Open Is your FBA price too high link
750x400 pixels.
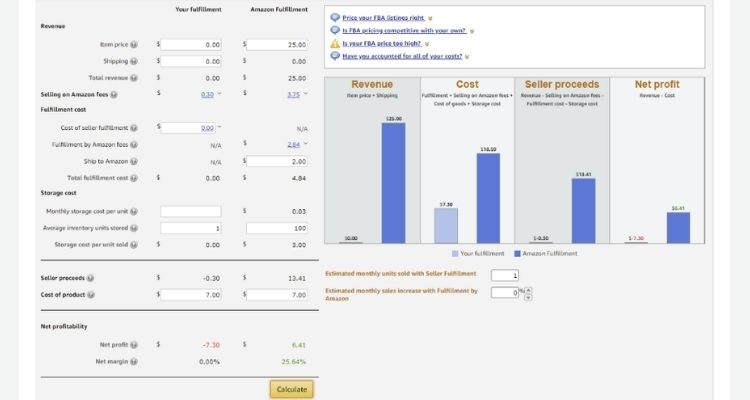(382, 43)
